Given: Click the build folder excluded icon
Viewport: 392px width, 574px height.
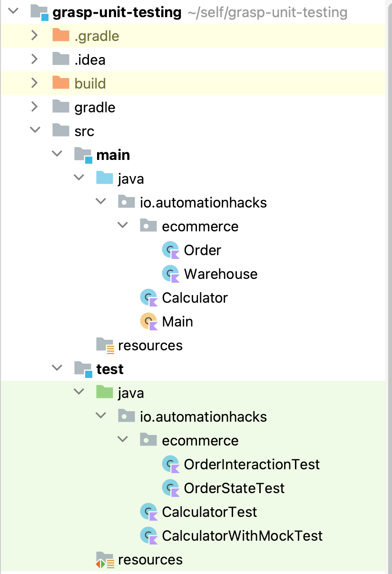Looking at the screenshot, I should click(60, 83).
